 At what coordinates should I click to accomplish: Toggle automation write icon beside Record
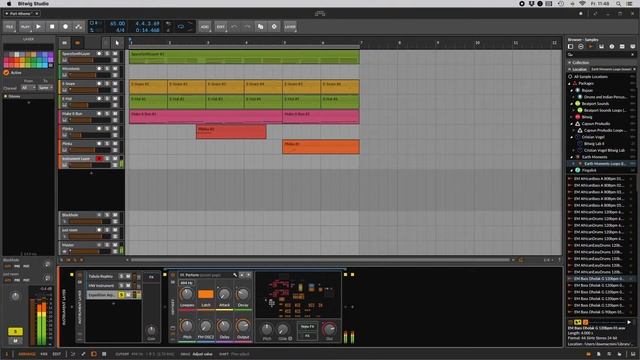(78, 27)
